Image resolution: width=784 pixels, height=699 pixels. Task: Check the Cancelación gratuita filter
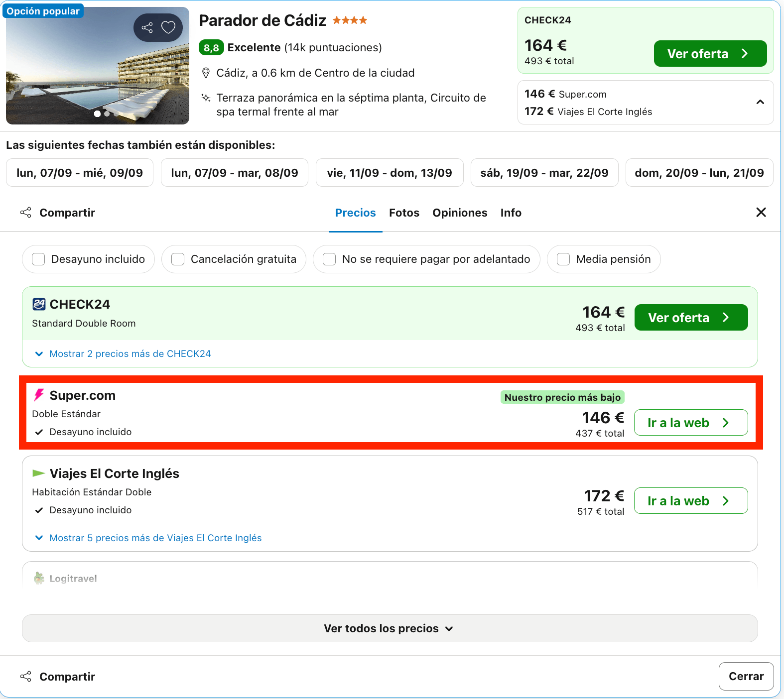(178, 259)
